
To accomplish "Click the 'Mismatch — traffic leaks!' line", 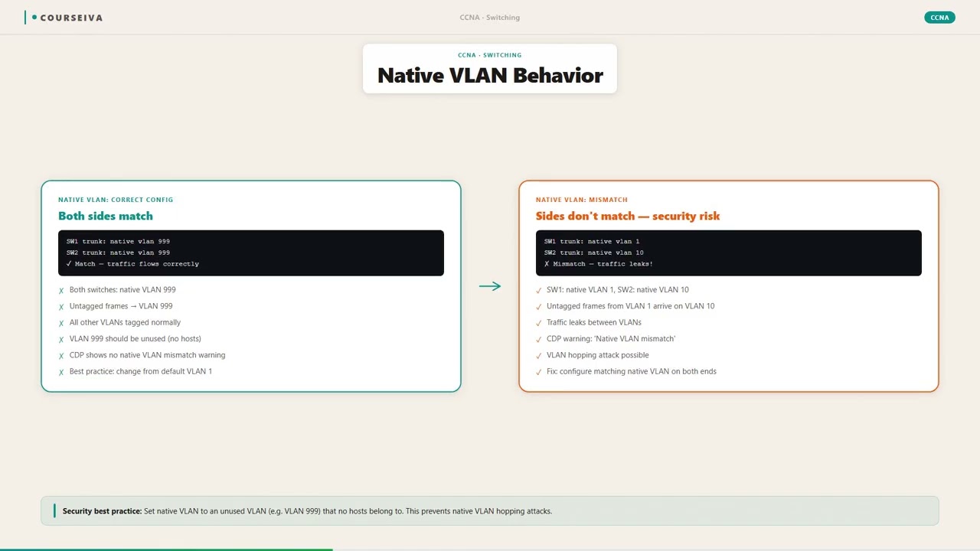I will click(x=599, y=264).
